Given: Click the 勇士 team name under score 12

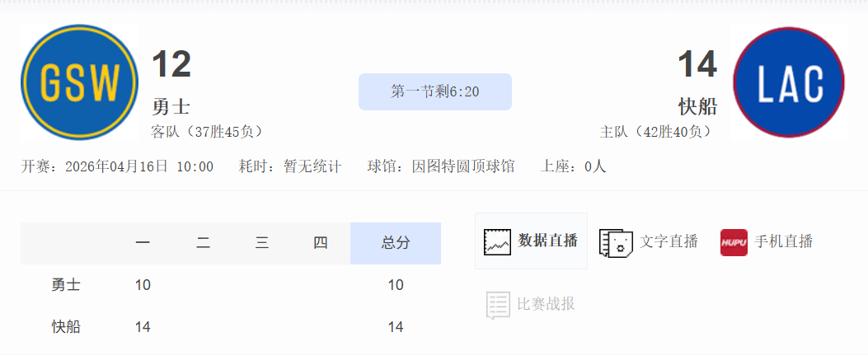Looking at the screenshot, I should pyautogui.click(x=171, y=105).
